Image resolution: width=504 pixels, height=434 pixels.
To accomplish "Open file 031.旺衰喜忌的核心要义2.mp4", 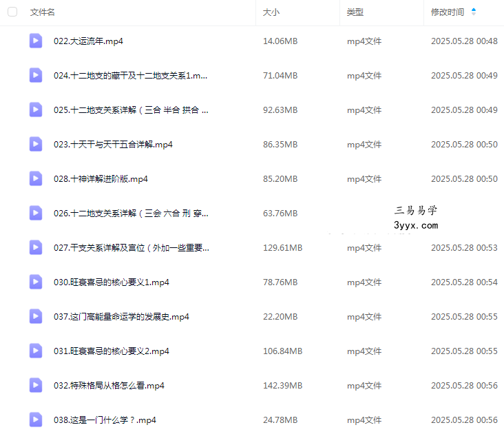I will (112, 351).
